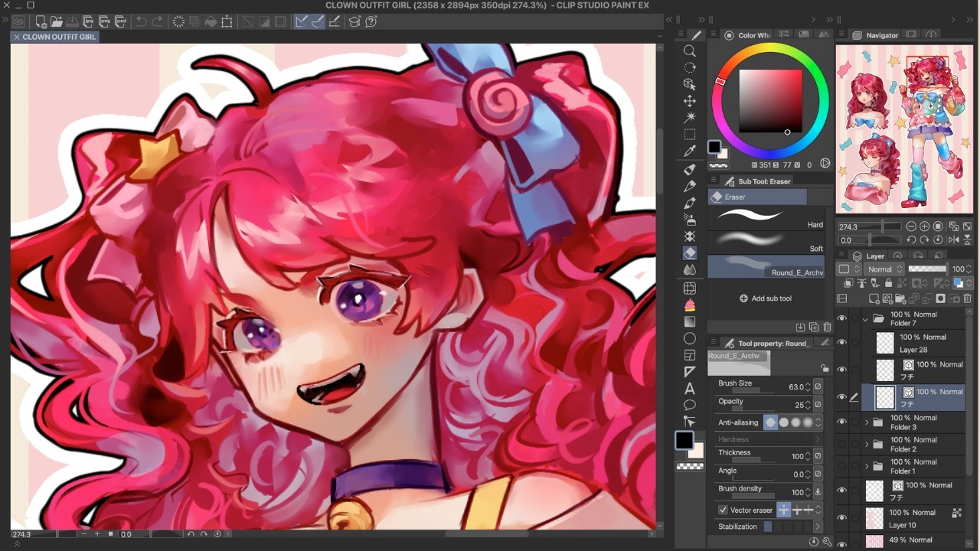Select the Text tool
This screenshot has width=980, height=551.
coord(689,389)
